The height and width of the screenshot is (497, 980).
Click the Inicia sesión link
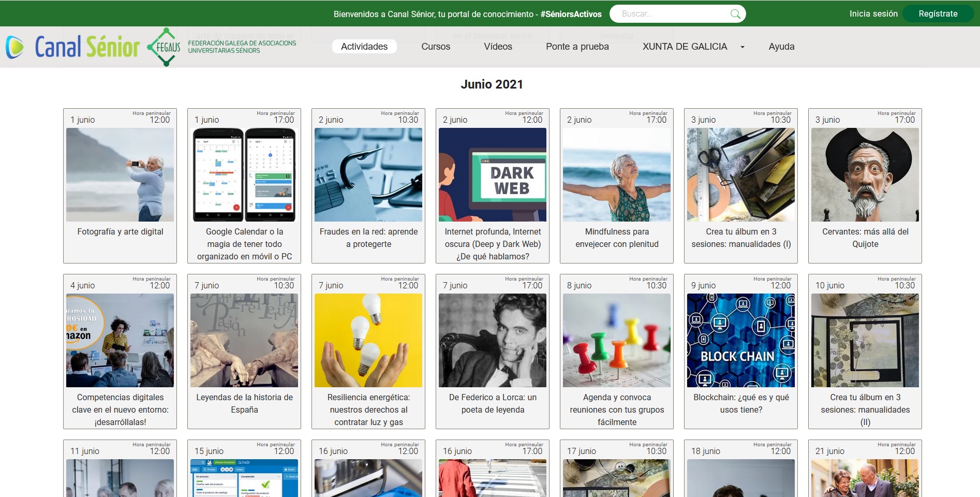pyautogui.click(x=873, y=14)
